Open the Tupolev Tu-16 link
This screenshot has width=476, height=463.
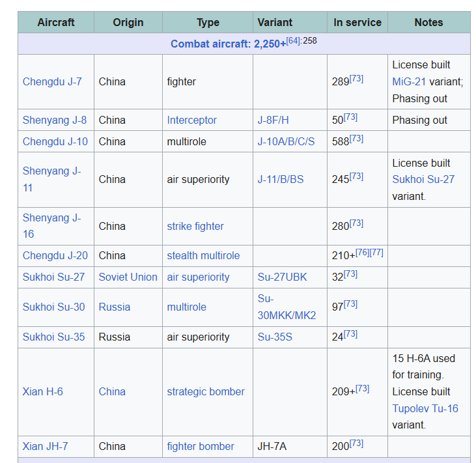point(425,408)
